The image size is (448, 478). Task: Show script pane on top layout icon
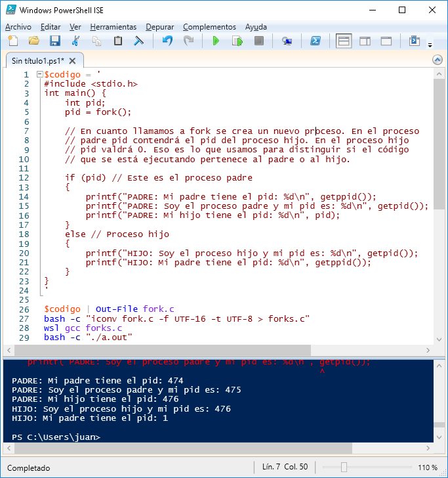coord(344,41)
